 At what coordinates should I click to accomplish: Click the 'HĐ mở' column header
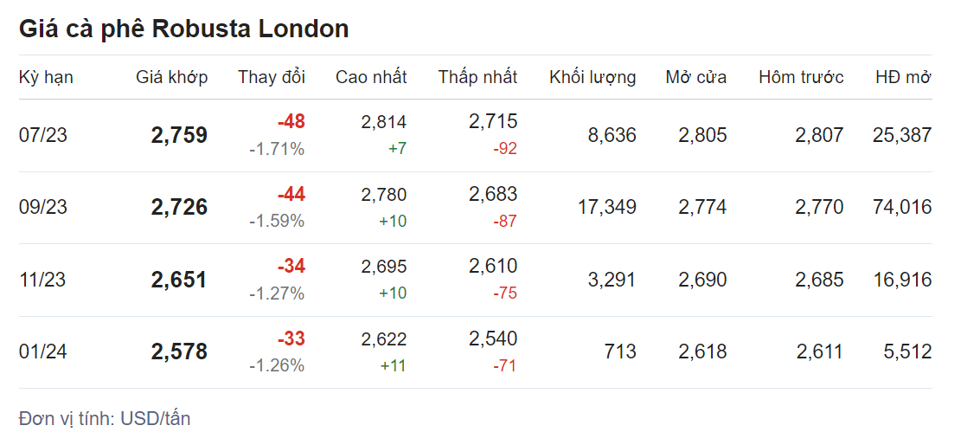(x=903, y=77)
